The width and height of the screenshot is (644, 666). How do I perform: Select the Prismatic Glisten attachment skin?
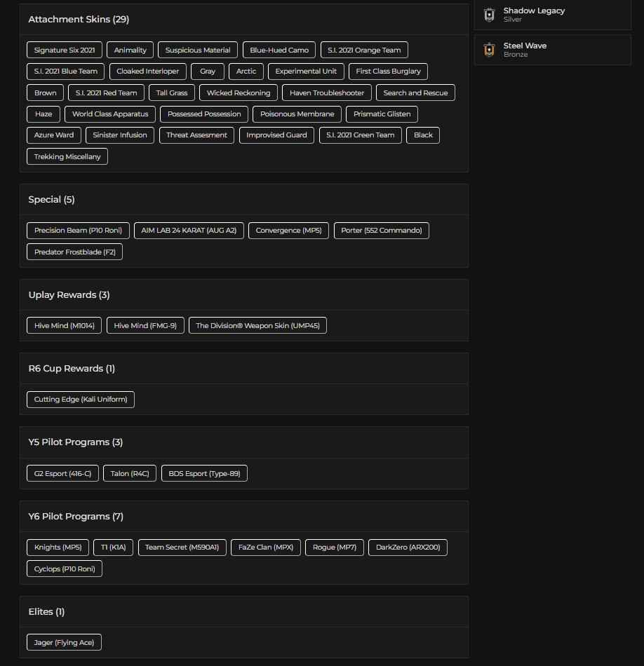[x=382, y=114]
